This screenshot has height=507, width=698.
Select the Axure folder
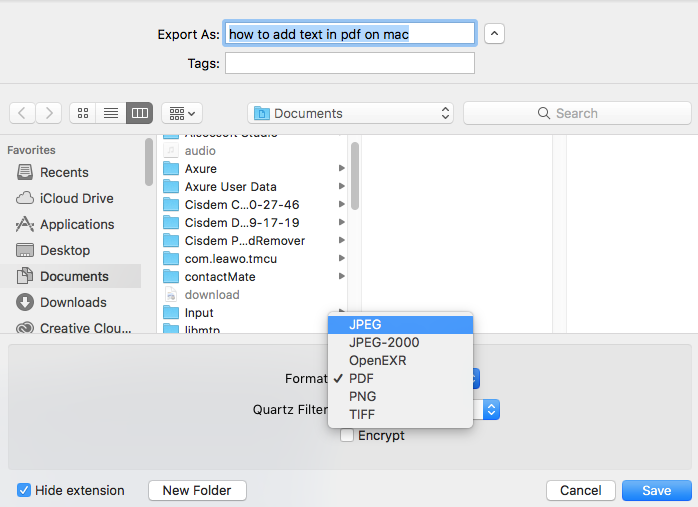[252, 169]
